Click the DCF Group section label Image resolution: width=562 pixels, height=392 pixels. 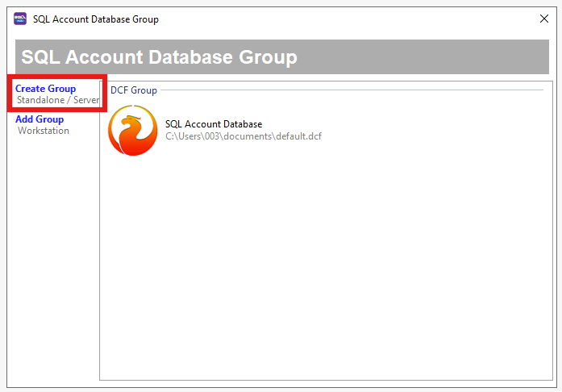pos(134,90)
